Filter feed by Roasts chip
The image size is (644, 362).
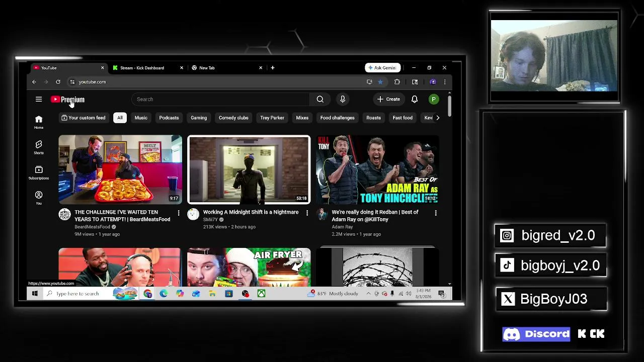(x=373, y=118)
